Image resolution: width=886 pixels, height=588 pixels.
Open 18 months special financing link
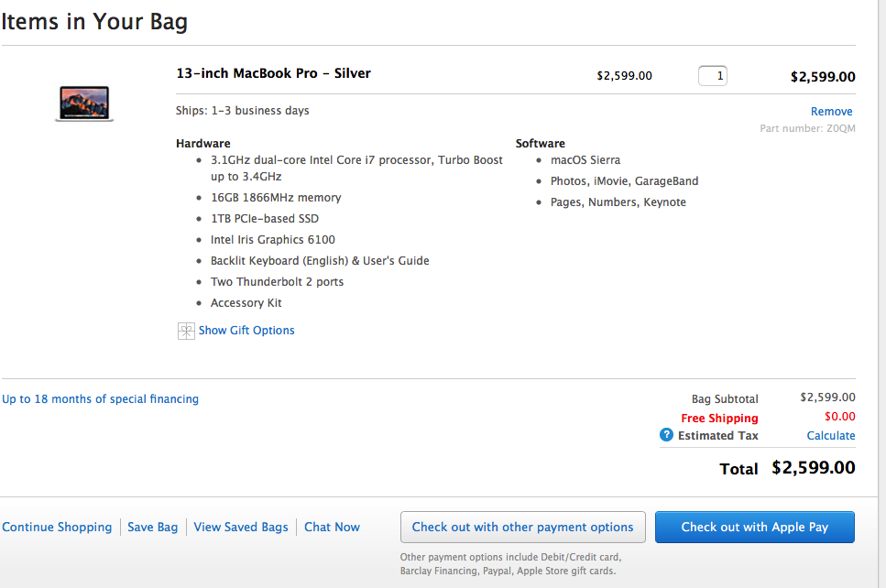(100, 398)
